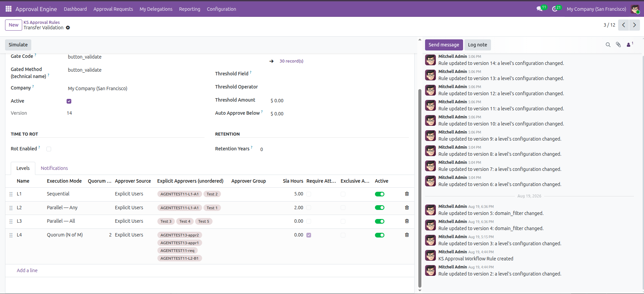Screen dimensions: 644x294
Task: Go to previous record with left chevron
Action: [623, 25]
